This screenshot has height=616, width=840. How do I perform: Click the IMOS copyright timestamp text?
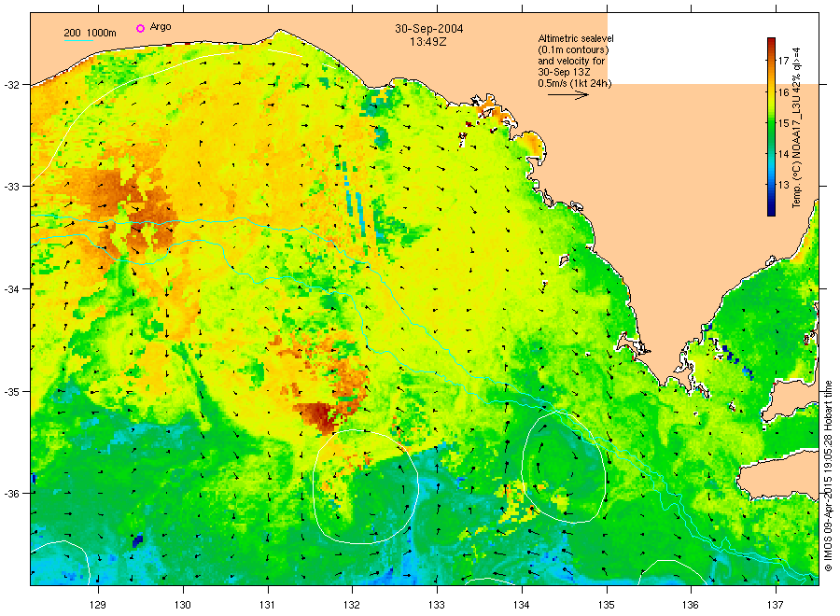click(x=828, y=476)
